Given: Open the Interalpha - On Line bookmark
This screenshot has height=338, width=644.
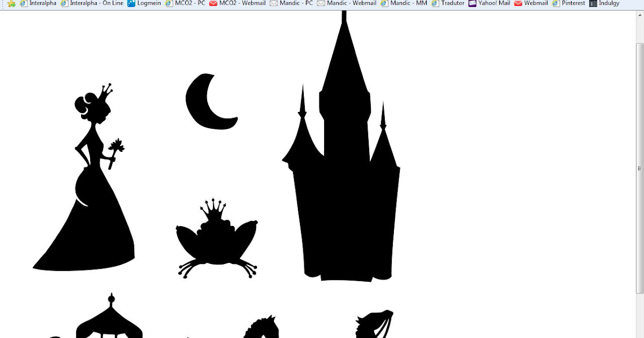Looking at the screenshot, I should click(92, 3).
